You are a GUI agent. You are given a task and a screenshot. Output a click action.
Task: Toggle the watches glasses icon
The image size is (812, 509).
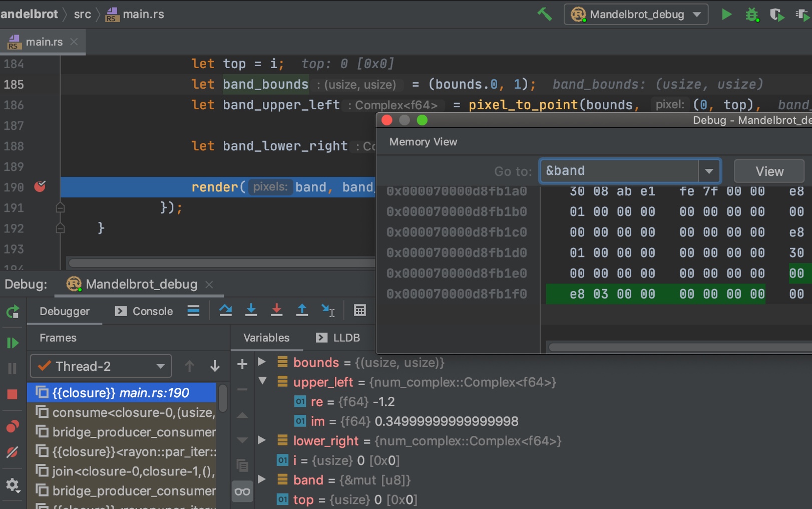tap(242, 492)
